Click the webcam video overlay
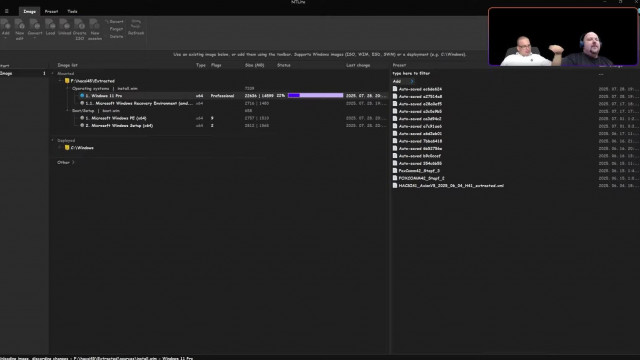640x360 pixels. (x=563, y=37)
